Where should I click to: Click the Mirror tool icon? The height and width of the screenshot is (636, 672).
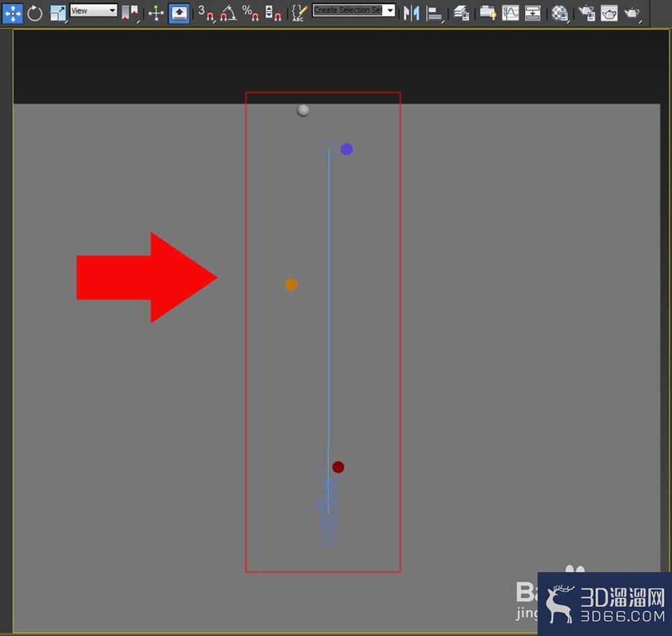411,13
